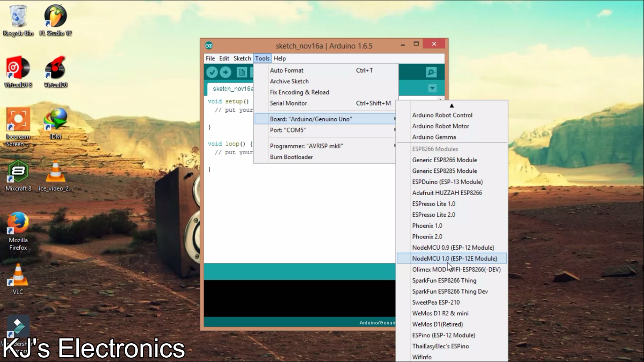Open the Sketch menu

[242, 58]
